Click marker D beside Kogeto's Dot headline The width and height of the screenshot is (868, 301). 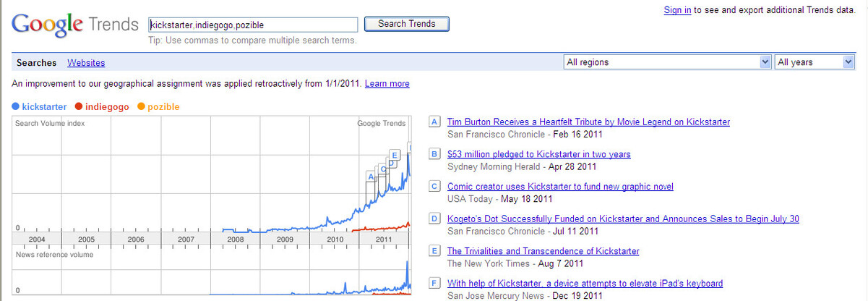(x=434, y=219)
